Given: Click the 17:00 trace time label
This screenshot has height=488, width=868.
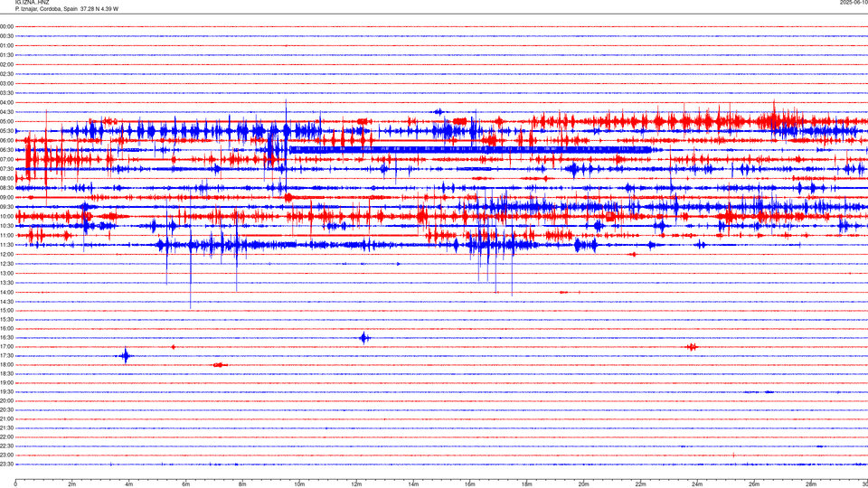Looking at the screenshot, I should [x=6, y=346].
